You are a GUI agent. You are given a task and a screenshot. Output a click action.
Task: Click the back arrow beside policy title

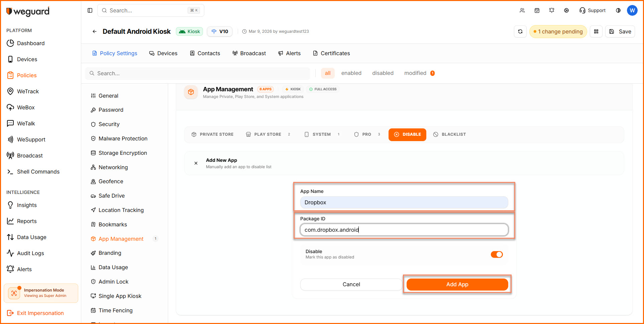tap(95, 31)
